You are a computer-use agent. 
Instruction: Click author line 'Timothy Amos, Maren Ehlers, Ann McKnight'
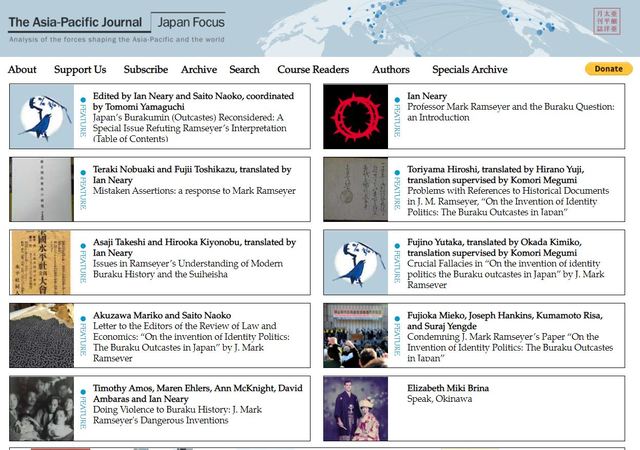click(x=198, y=393)
